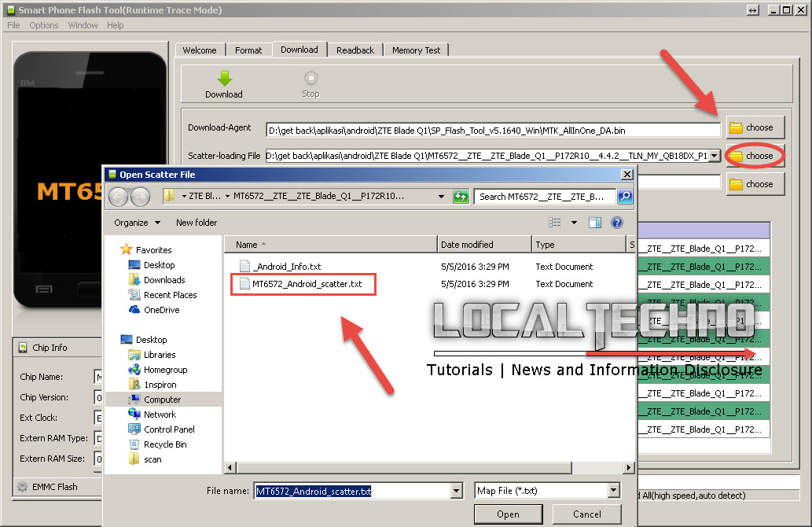Click the circled choose button for Scatter-loading File
The width and height of the screenshot is (812, 527).
pos(754,156)
